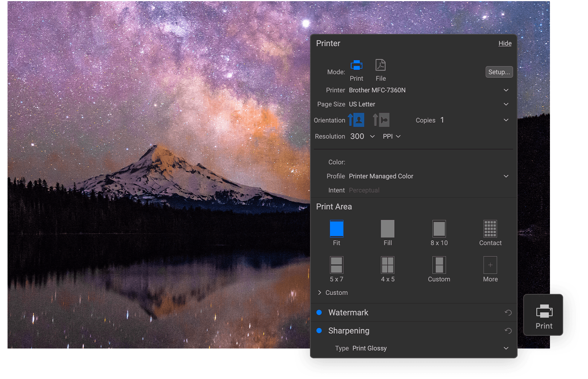588x379 pixels.
Task: Select Print mode printer icon
Action: coord(356,65)
